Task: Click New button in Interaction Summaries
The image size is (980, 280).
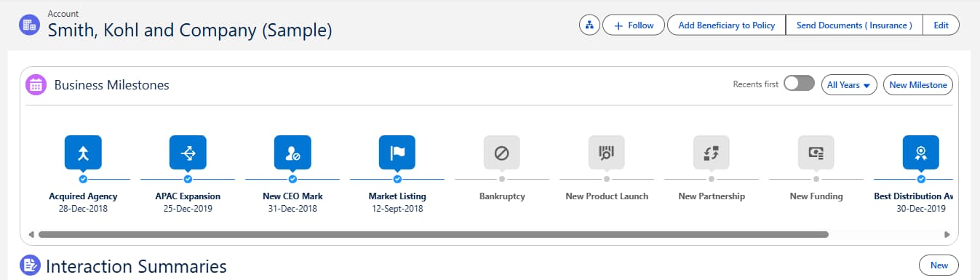Action: click(939, 265)
